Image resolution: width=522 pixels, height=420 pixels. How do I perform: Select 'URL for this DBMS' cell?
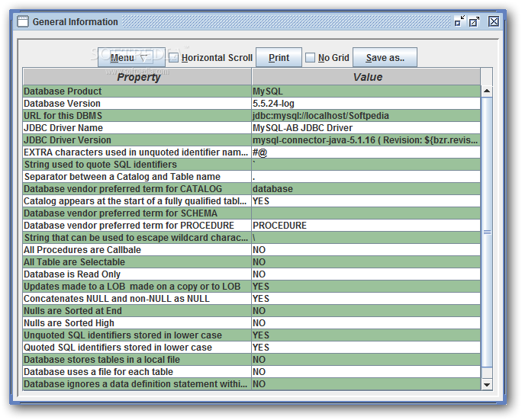point(137,116)
